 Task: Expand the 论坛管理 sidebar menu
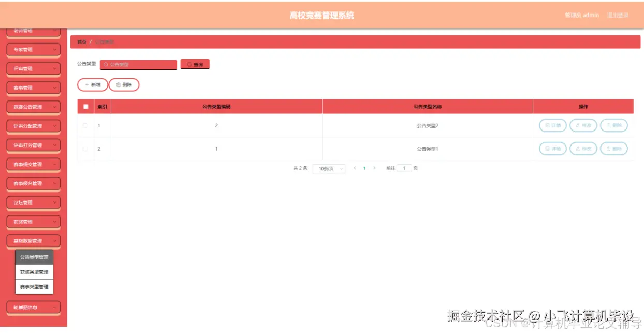point(34,203)
